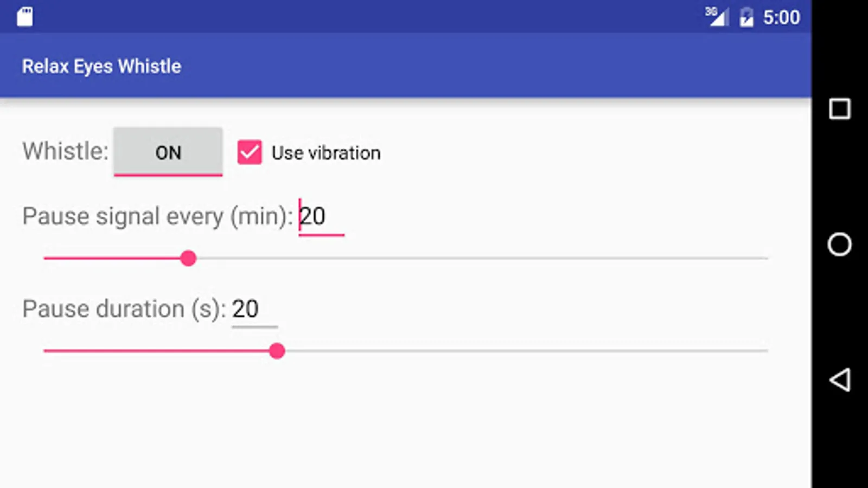Tap the 3G mobile signal icon

(716, 16)
